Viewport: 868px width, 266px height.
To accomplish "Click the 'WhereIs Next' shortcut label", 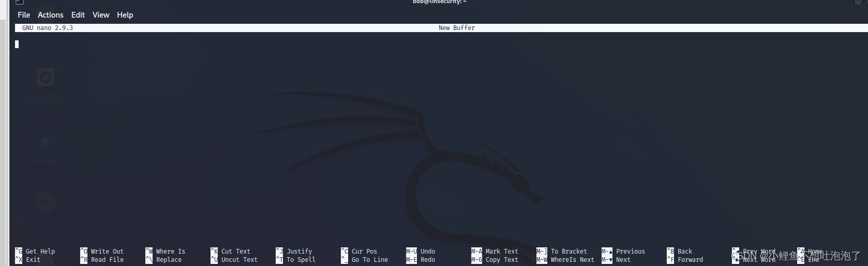I will (x=573, y=260).
